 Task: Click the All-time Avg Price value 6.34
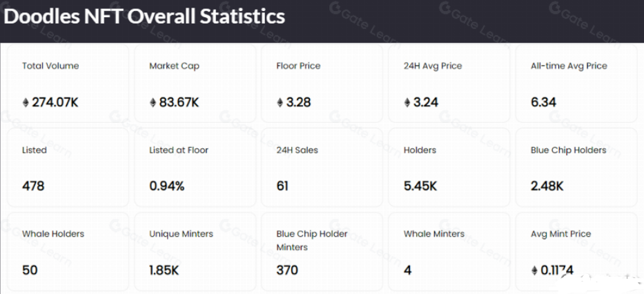[x=543, y=102]
